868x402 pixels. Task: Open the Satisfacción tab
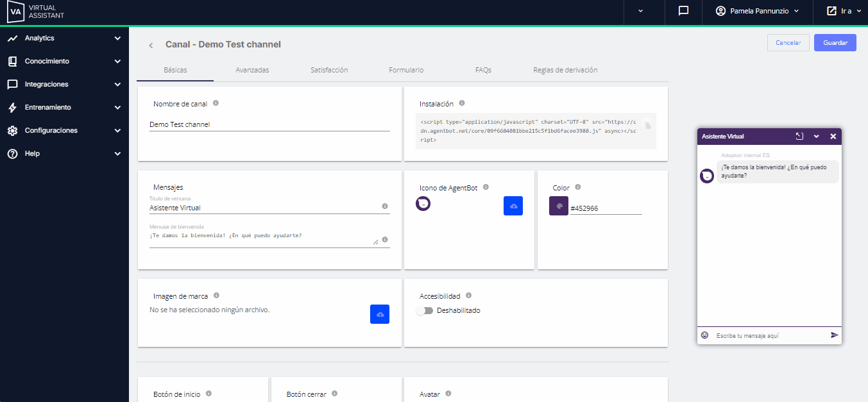pos(329,70)
